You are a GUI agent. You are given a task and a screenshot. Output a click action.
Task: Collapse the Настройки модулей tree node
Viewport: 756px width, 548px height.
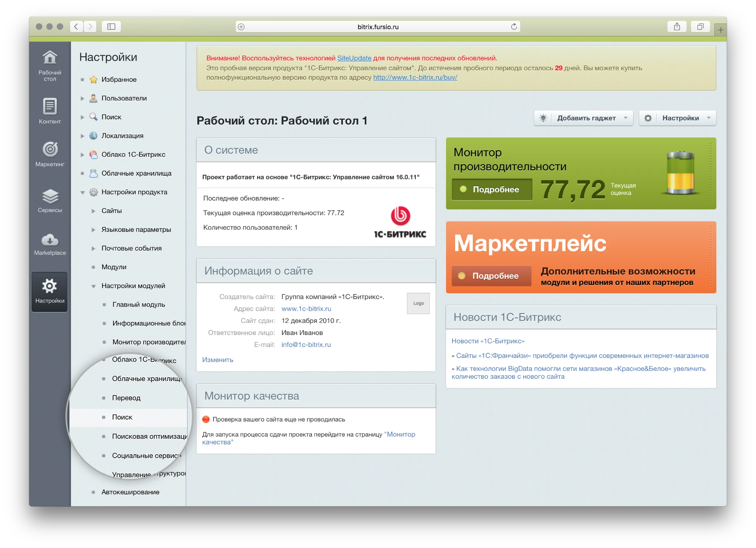click(93, 286)
